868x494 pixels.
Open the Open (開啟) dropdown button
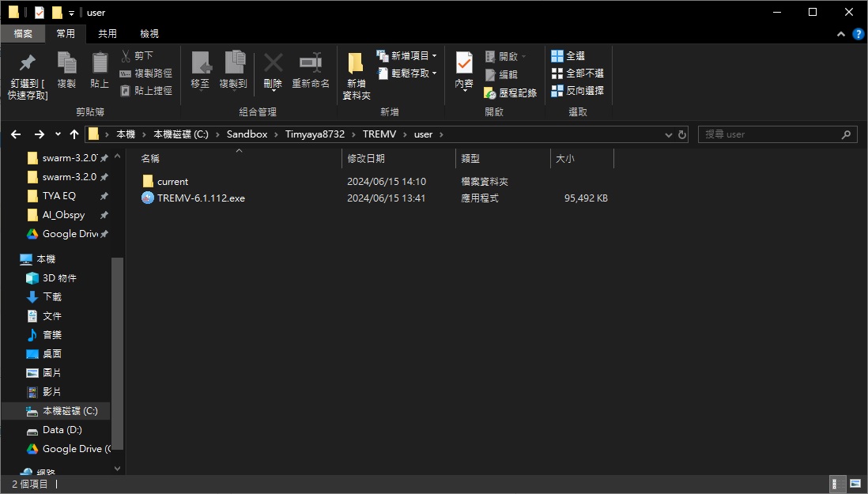point(505,56)
